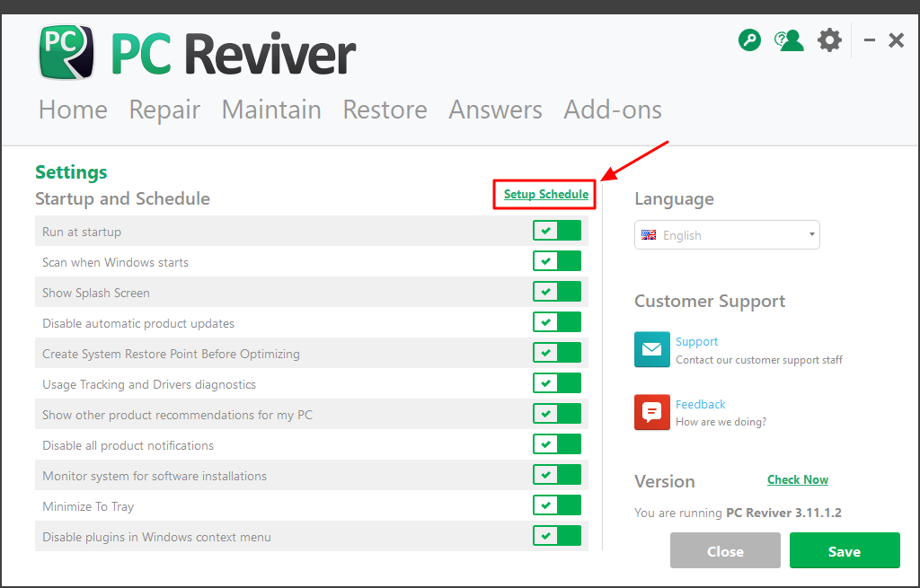The width and height of the screenshot is (920, 588).
Task: Click the Support envelope icon
Action: point(651,349)
